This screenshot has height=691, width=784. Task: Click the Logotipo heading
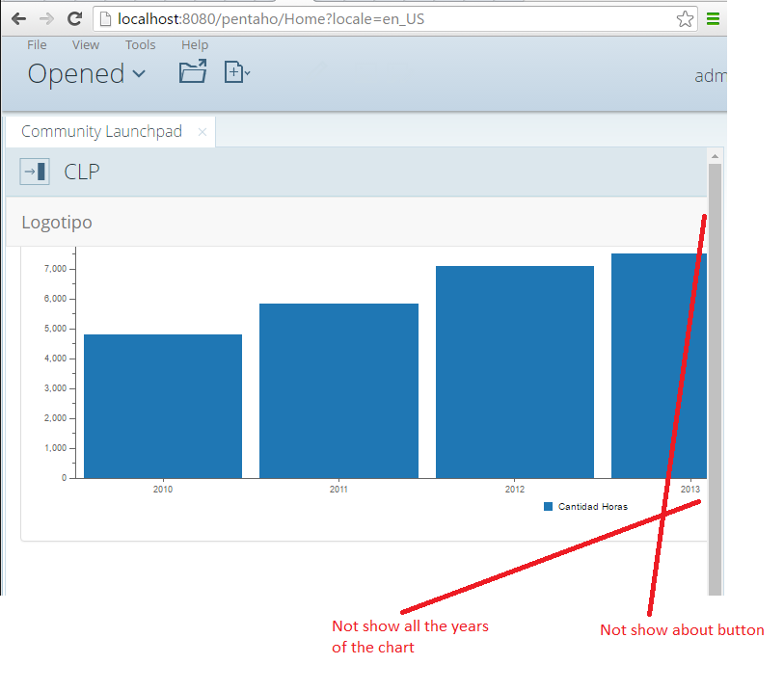[57, 222]
